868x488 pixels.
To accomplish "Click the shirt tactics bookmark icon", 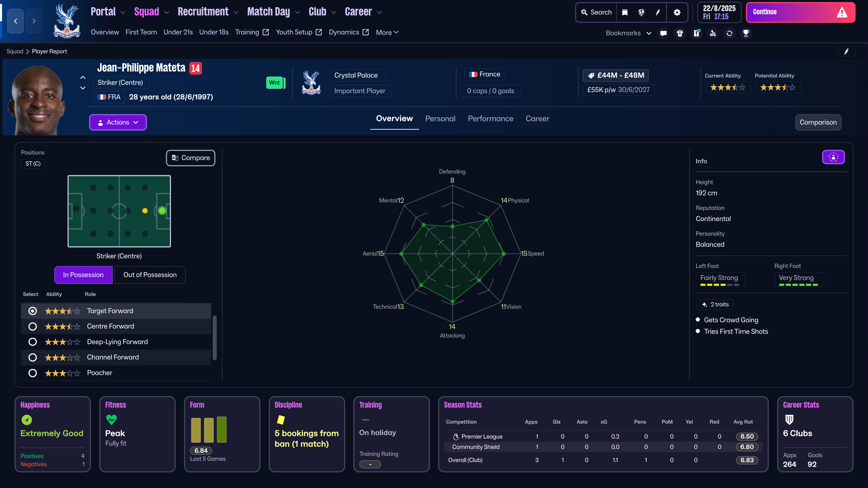I will (x=680, y=33).
